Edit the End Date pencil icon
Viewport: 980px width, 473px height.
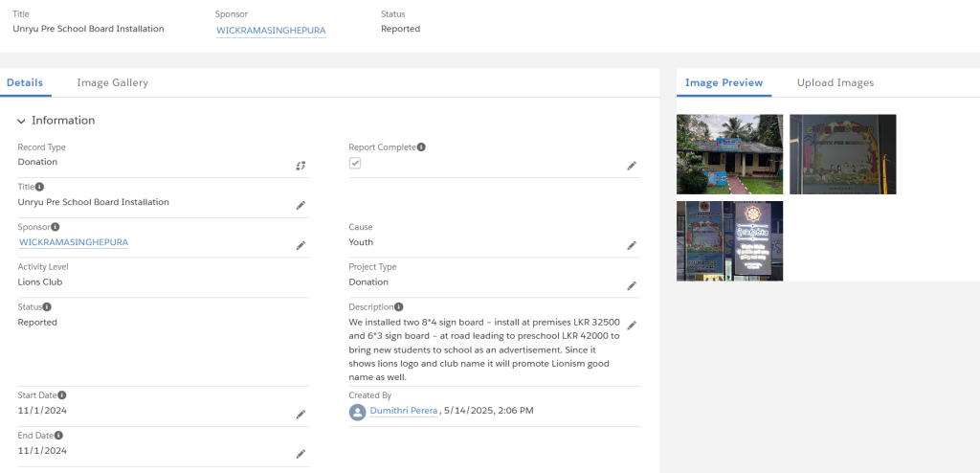[301, 454]
